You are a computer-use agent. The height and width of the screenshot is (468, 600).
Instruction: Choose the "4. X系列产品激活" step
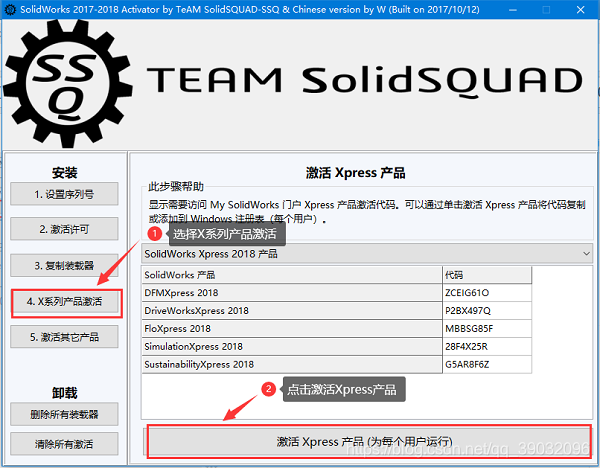[x=64, y=301]
